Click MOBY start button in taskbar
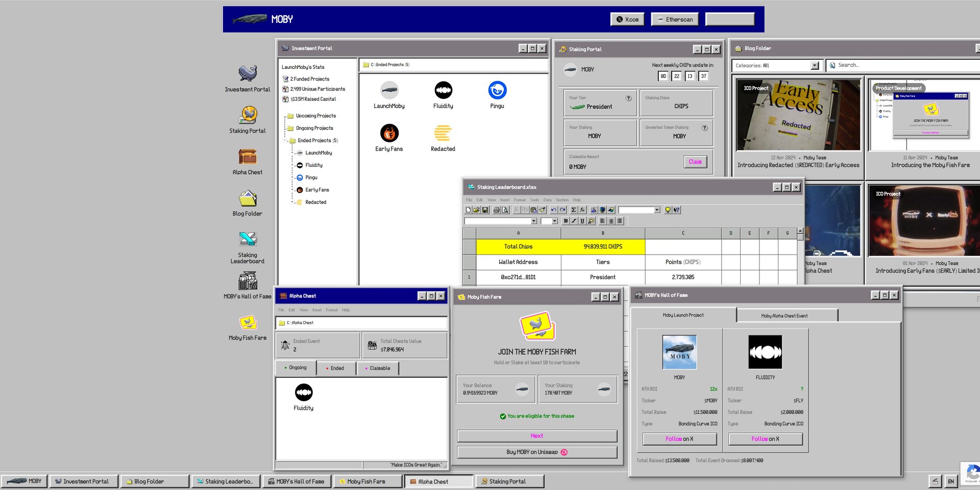The image size is (980, 490). (24, 481)
